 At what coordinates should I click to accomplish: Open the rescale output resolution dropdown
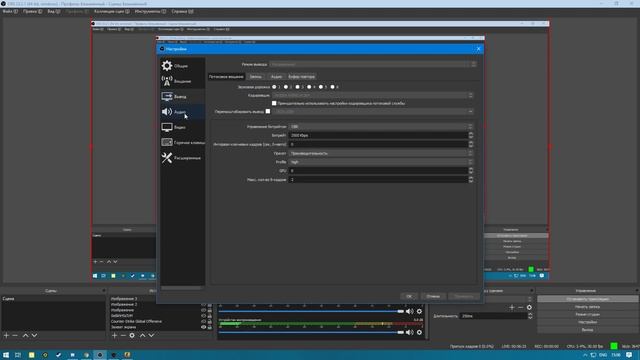click(373, 111)
